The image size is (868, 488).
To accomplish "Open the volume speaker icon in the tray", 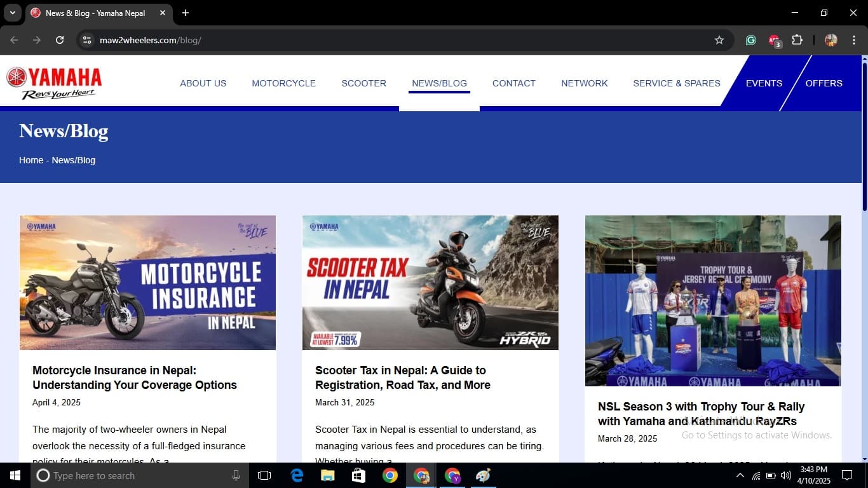I will point(786,475).
